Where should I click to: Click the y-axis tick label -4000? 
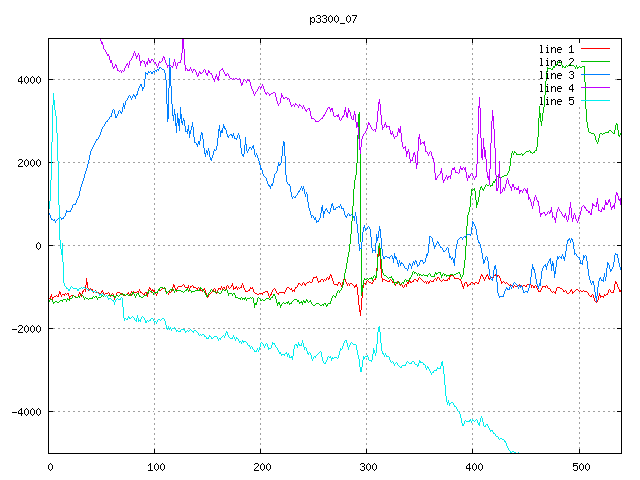25,412
